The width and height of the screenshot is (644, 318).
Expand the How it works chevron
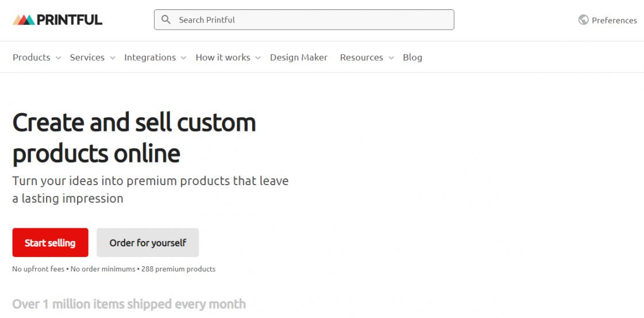(258, 58)
